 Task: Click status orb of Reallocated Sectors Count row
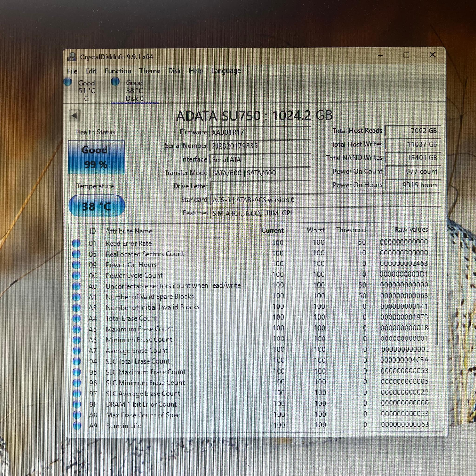[76, 254]
